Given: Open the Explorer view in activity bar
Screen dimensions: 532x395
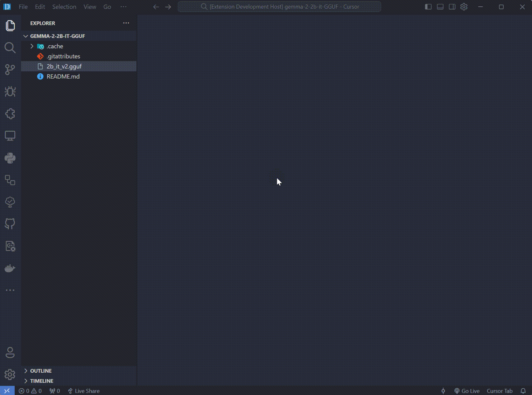Looking at the screenshot, I should coord(10,25).
